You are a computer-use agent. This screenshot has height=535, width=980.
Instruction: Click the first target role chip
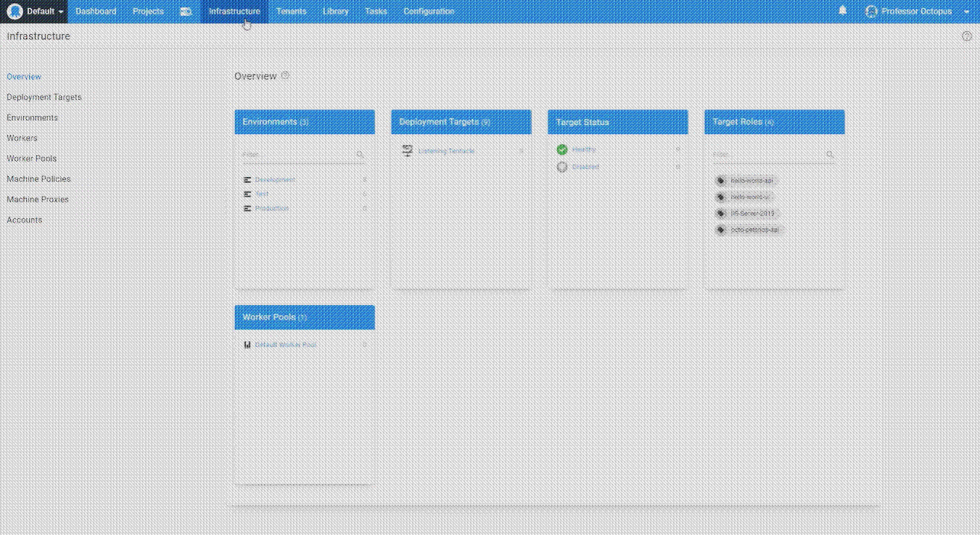(x=745, y=181)
